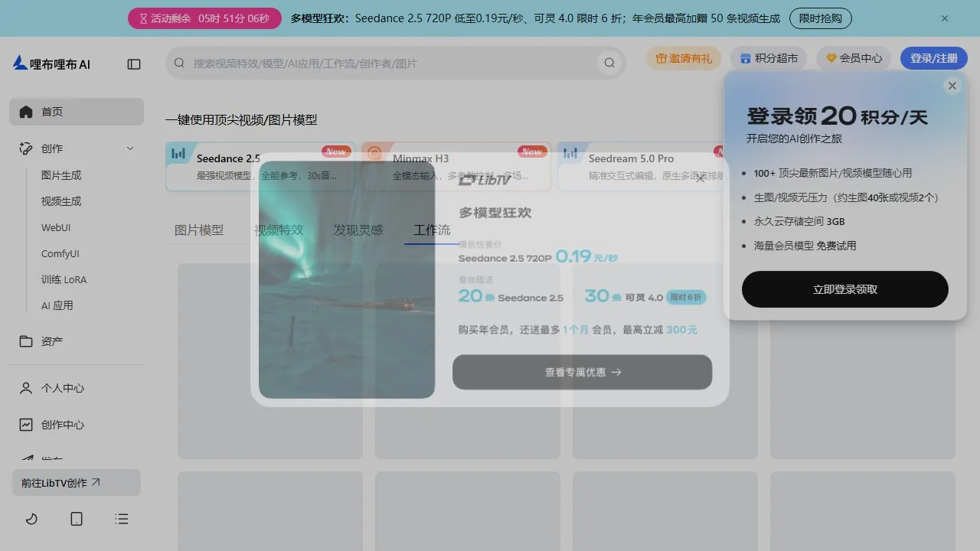
Task: Open the tablet device icon in the sidebar footer
Action: coord(77,519)
